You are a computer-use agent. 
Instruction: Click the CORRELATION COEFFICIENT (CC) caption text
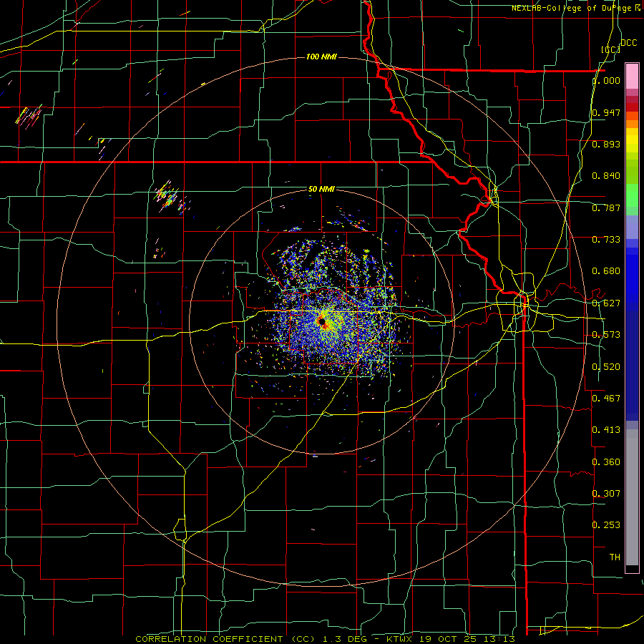[x=225, y=639]
